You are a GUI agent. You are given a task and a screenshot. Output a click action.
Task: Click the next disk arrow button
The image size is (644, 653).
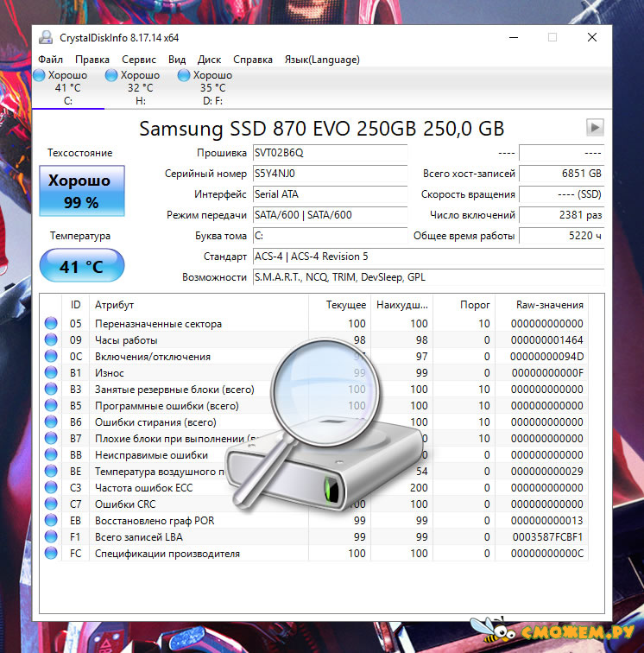pos(595,127)
